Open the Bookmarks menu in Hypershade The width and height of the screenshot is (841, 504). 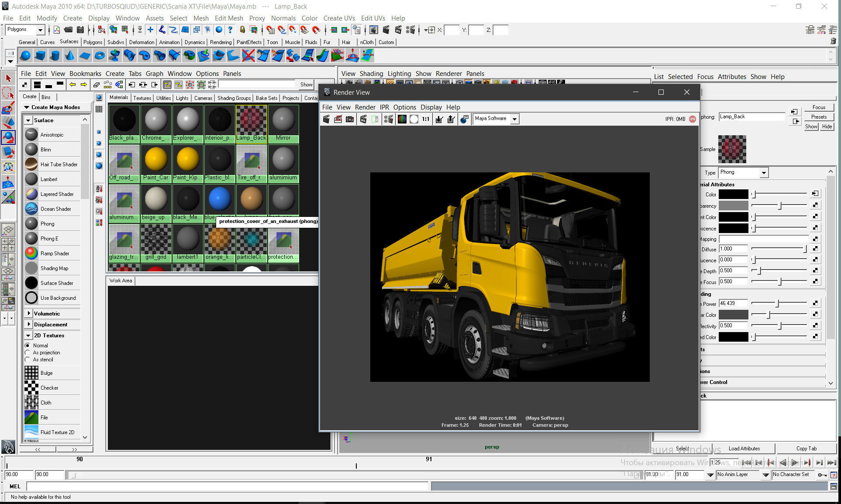click(85, 73)
